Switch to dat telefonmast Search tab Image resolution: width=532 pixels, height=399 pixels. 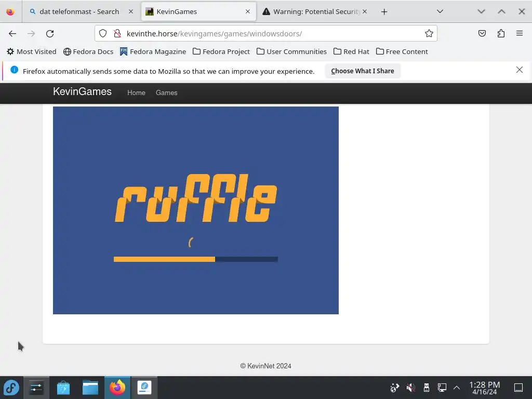pos(82,11)
